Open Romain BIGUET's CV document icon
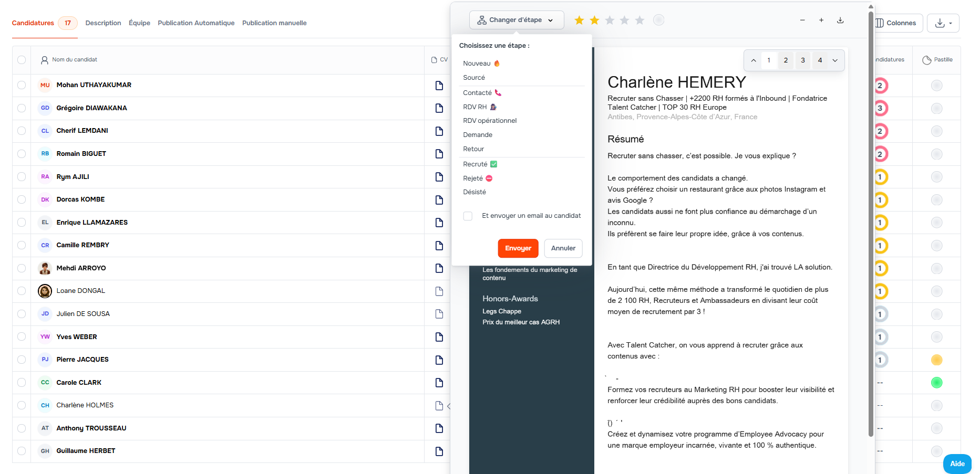Image resolution: width=980 pixels, height=474 pixels. point(439,154)
